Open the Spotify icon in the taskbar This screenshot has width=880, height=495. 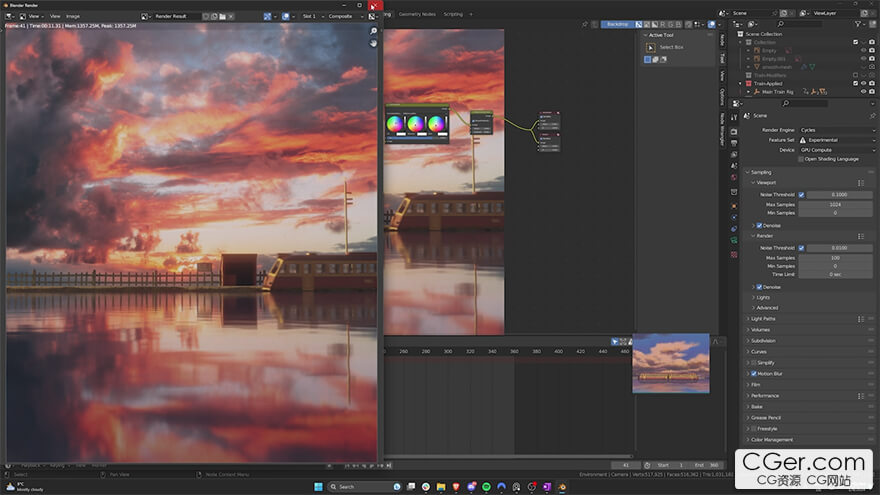(x=486, y=486)
